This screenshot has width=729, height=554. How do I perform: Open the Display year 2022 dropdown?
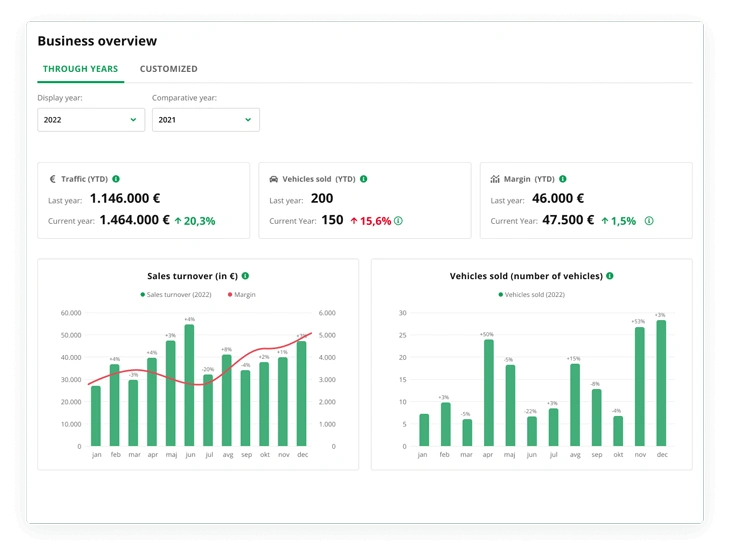[x=91, y=120]
